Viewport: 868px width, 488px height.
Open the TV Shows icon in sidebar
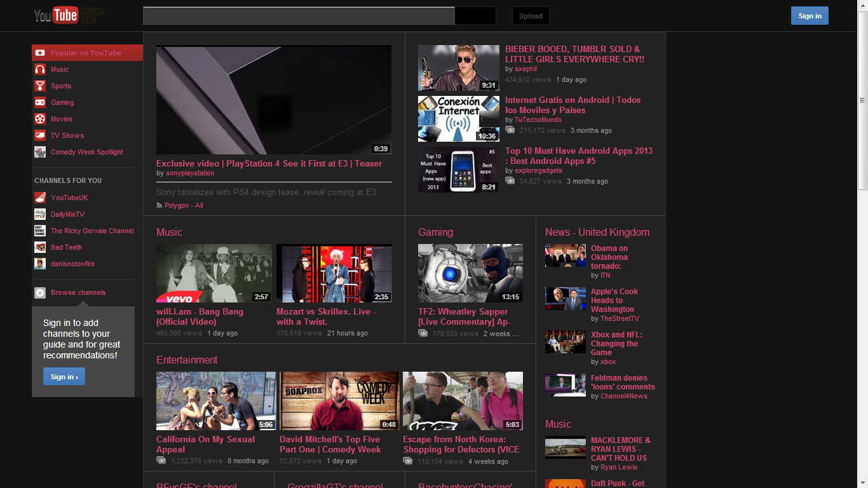click(40, 135)
